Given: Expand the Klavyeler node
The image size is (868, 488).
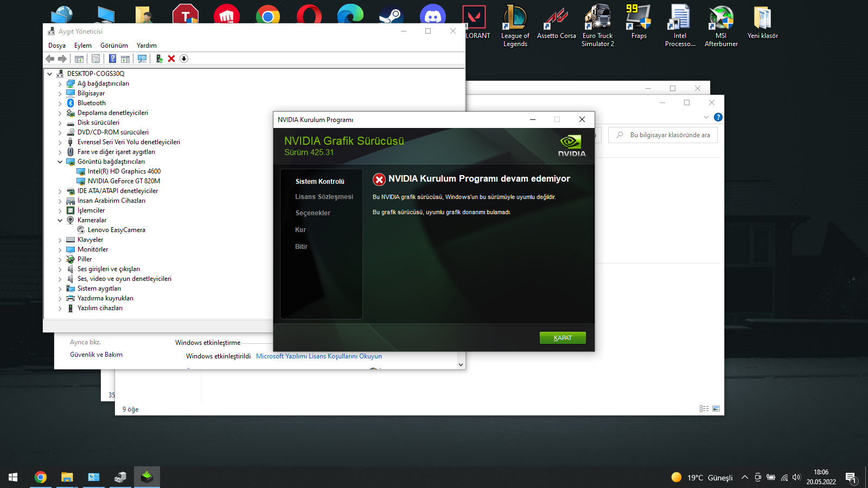Looking at the screenshot, I should [x=60, y=240].
